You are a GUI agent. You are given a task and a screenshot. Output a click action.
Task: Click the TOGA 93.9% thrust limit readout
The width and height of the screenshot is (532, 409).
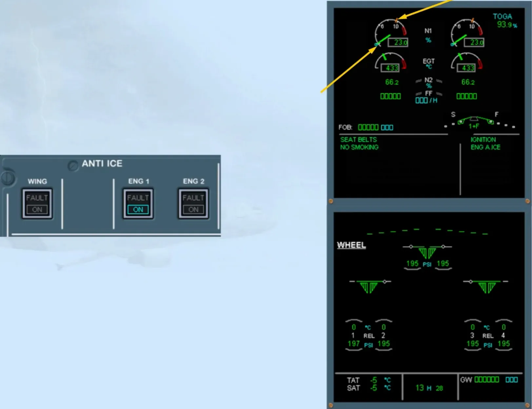coord(505,21)
